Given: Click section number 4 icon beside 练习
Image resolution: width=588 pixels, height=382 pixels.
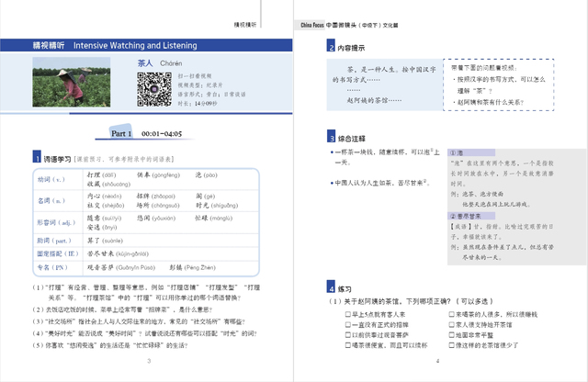Looking at the screenshot, I should 330,287.
